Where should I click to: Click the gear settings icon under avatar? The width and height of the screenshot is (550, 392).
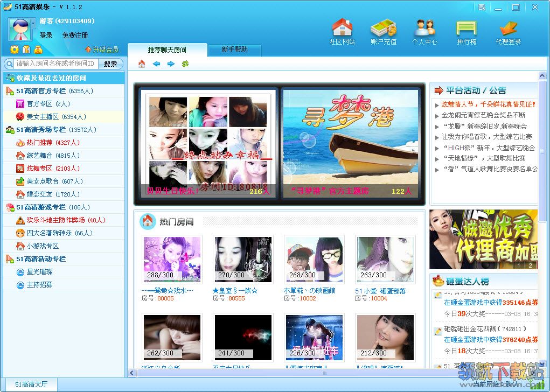coord(15,50)
